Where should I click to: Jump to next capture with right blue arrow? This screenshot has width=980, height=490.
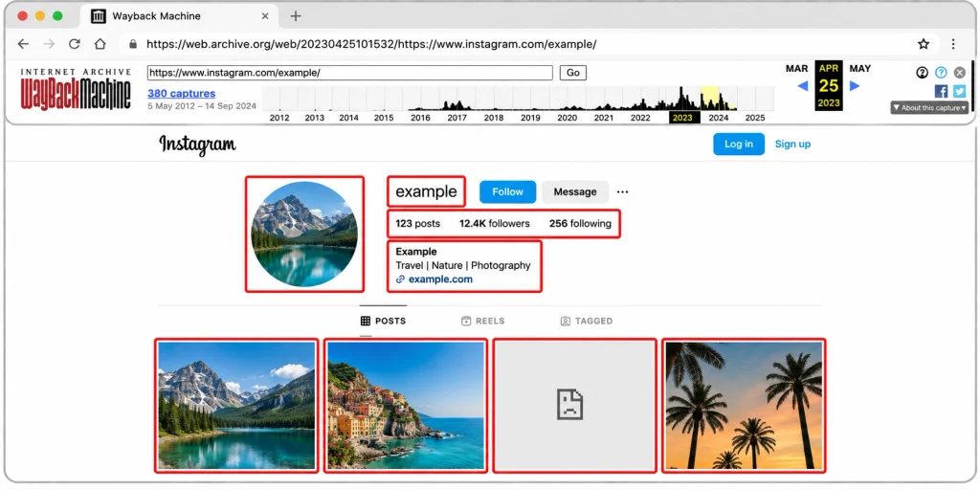tap(855, 85)
